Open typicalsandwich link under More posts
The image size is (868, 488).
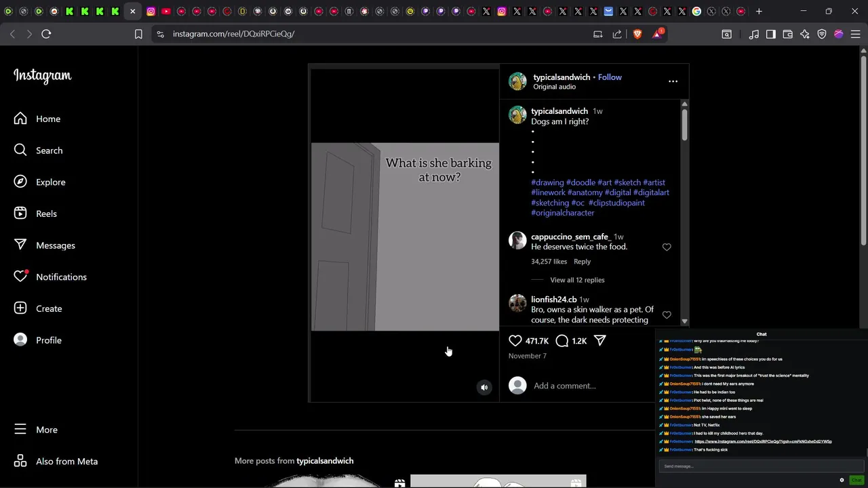325,461
